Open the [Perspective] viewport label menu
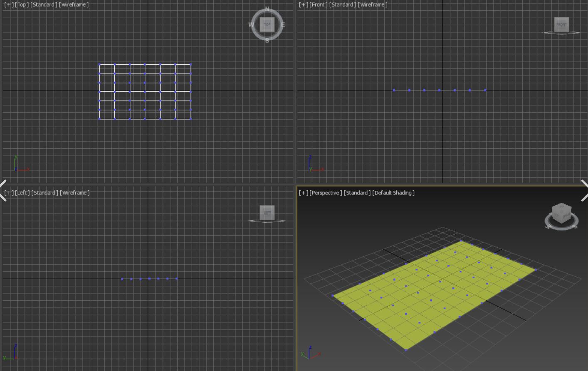Image resolution: width=588 pixels, height=371 pixels. click(326, 193)
